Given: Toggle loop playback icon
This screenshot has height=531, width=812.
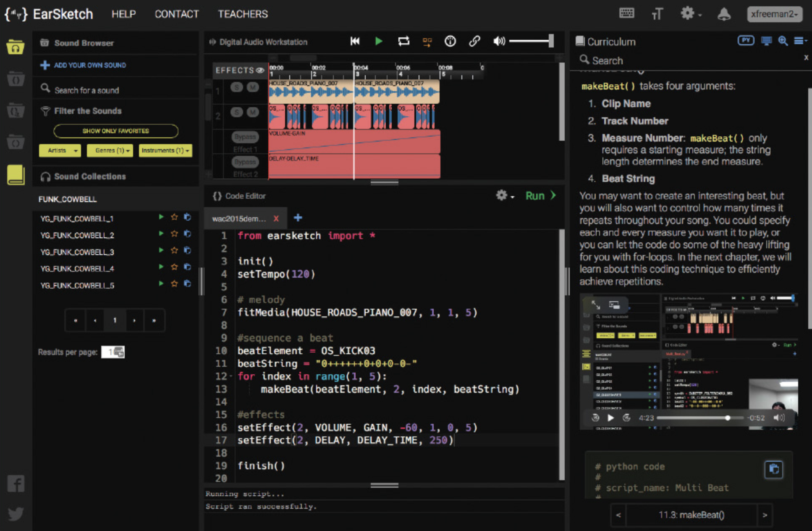Looking at the screenshot, I should coord(403,41).
